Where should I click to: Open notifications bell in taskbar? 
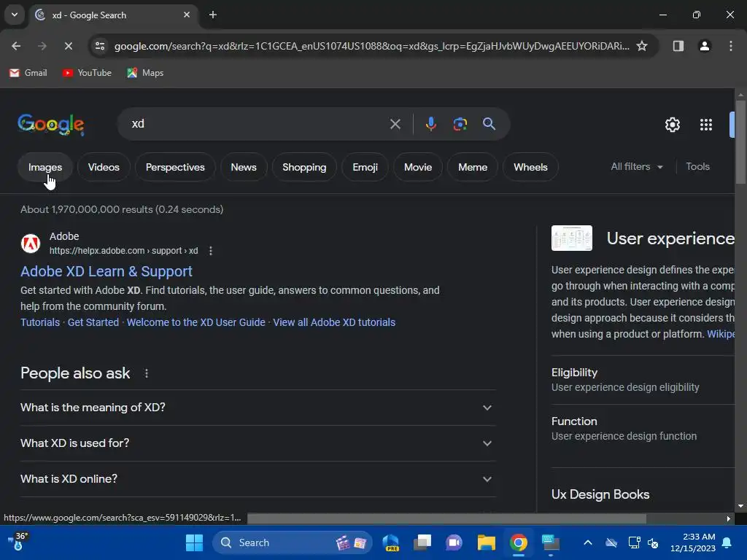pyautogui.click(x=727, y=542)
